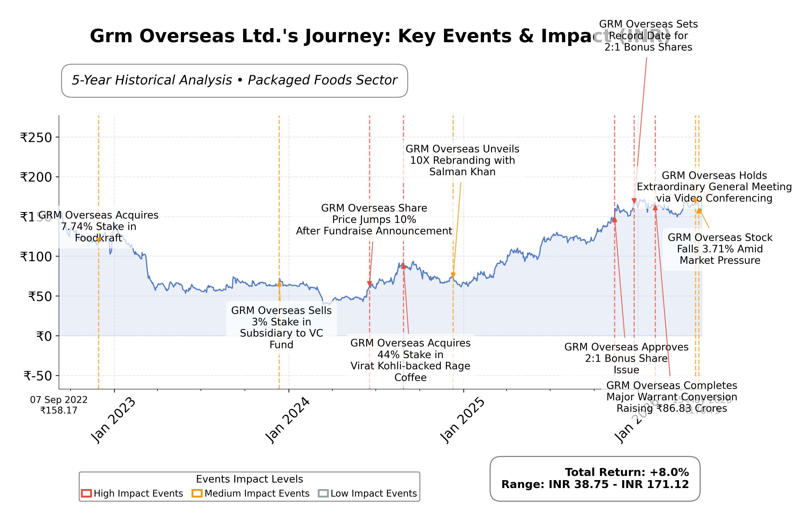
Task: Click the 'Range: INR 38.75 - INR 171.12' text
Action: tap(595, 484)
